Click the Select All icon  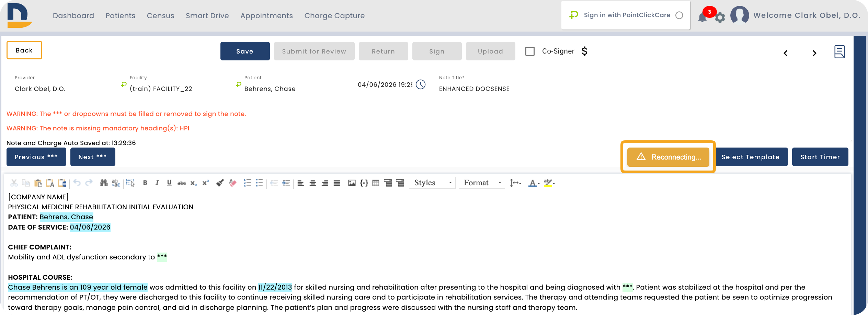tap(130, 183)
